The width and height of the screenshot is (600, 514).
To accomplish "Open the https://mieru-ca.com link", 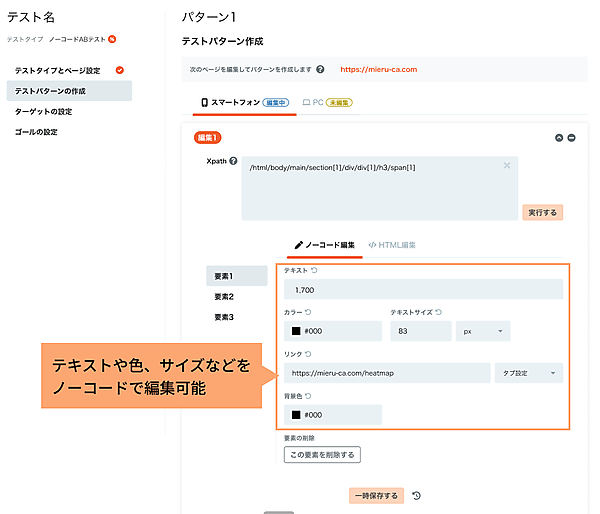I will [378, 70].
